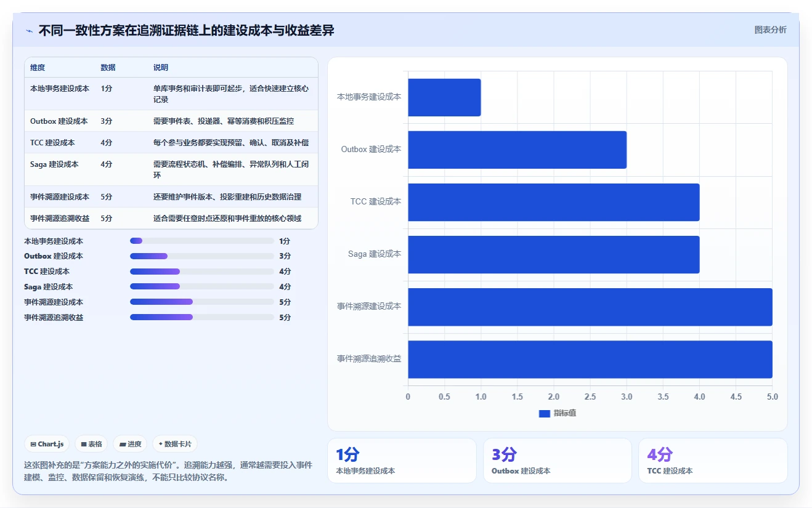
Task: Click the TCC 建设成本 y-axis label
Action: [x=376, y=202]
